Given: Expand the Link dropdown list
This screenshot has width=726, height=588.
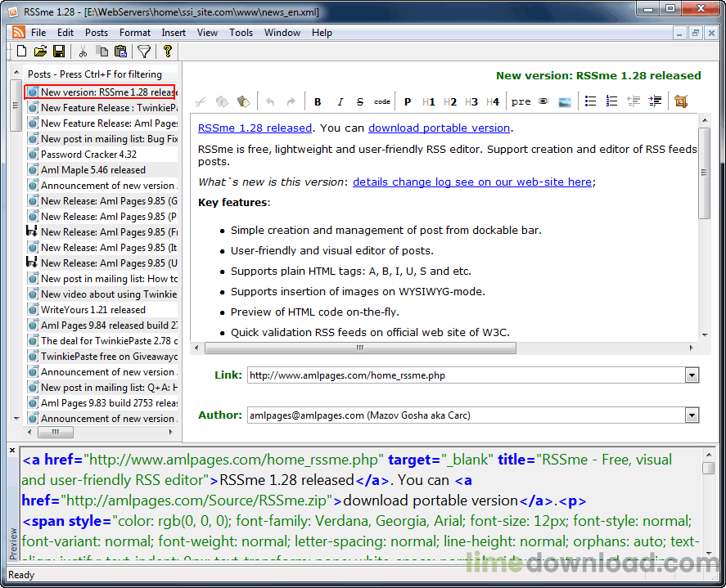Looking at the screenshot, I should tap(692, 375).
